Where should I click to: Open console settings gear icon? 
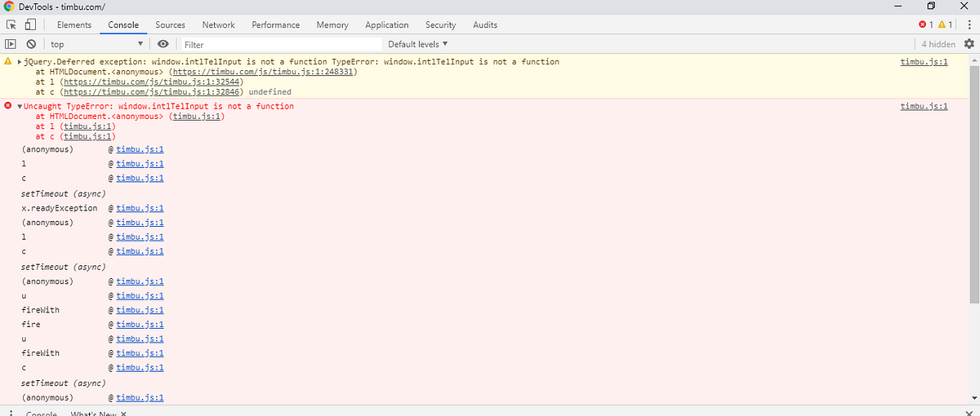click(969, 44)
